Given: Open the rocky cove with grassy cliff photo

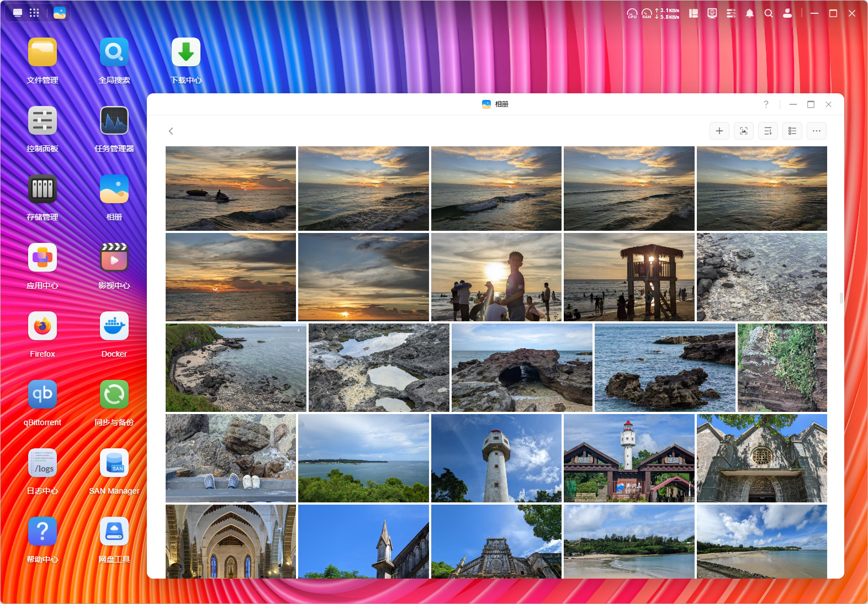Looking at the screenshot, I should pos(236,368).
